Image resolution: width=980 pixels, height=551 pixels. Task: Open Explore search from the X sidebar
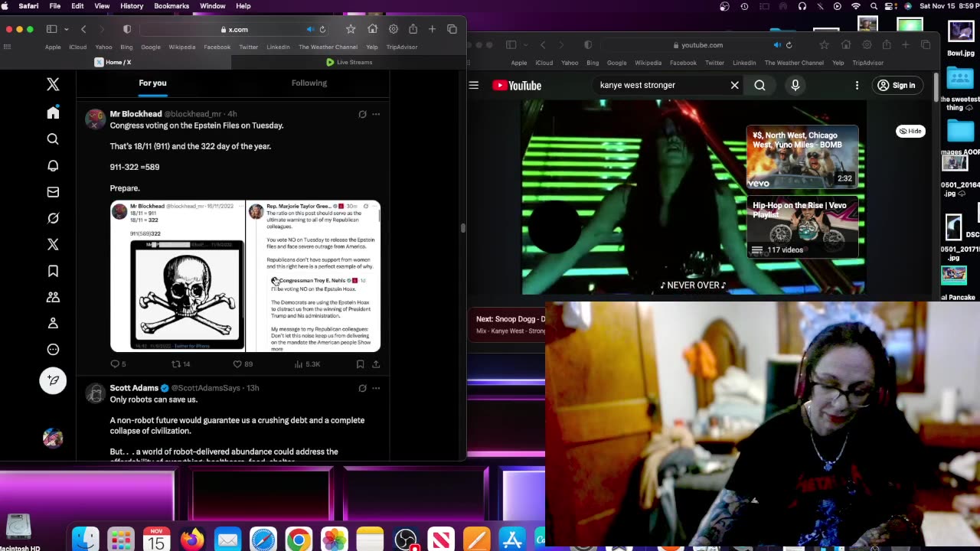point(53,139)
